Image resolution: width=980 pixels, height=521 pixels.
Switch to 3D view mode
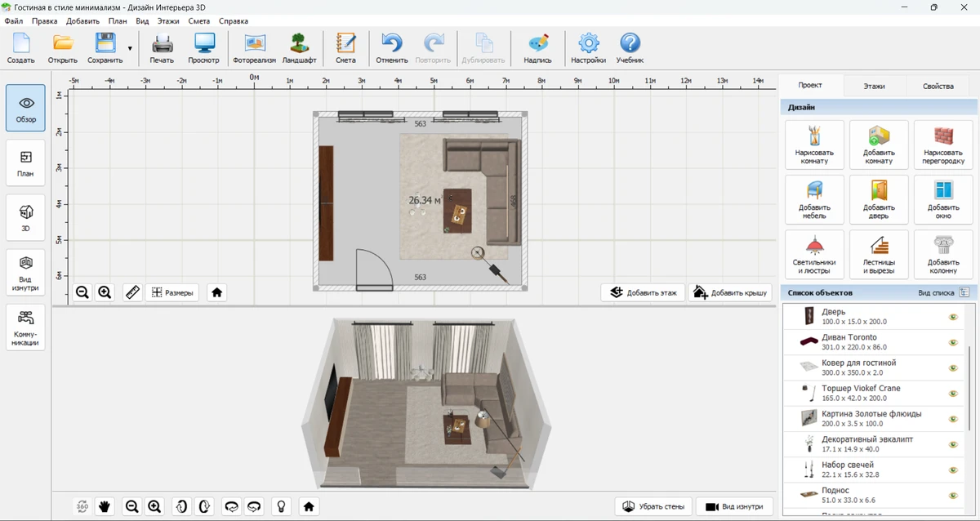click(x=26, y=217)
